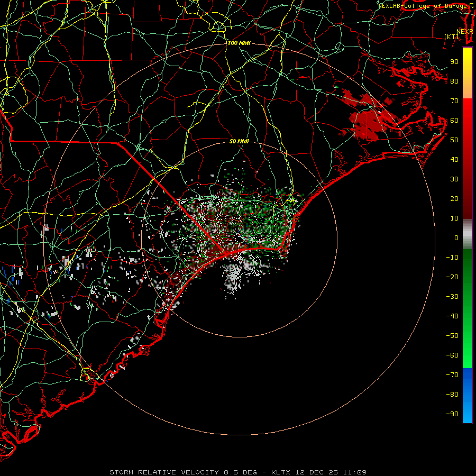Click the -80 scale label
476x476 pixels.
pyautogui.click(x=452, y=395)
